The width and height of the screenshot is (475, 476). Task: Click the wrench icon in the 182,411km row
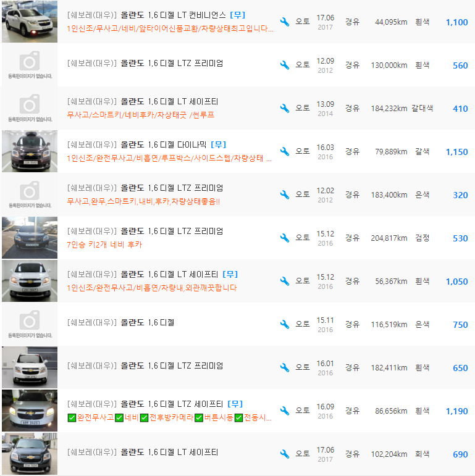285,367
